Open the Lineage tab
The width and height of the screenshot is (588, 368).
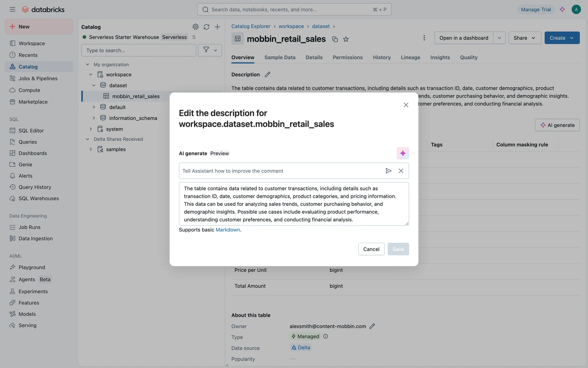point(410,57)
